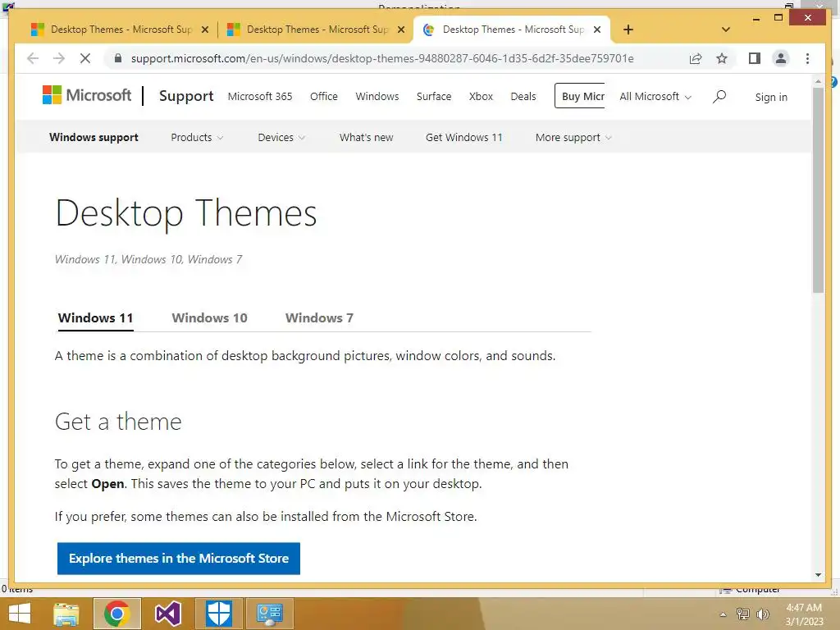Click the Buy Microsoft 365 button
Image resolution: width=840 pixels, height=630 pixels.
581,96
